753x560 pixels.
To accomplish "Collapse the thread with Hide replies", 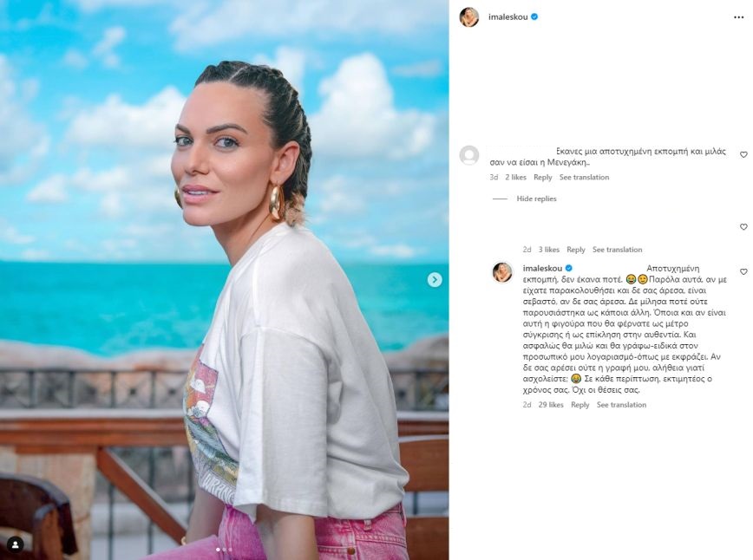I will pyautogui.click(x=536, y=199).
